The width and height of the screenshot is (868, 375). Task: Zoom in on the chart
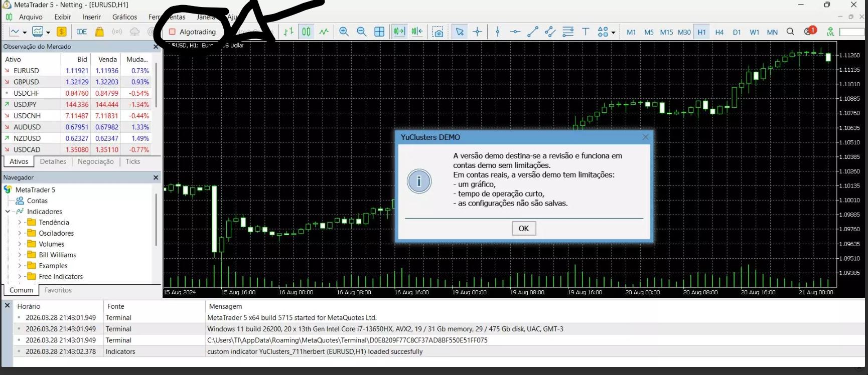pyautogui.click(x=344, y=32)
